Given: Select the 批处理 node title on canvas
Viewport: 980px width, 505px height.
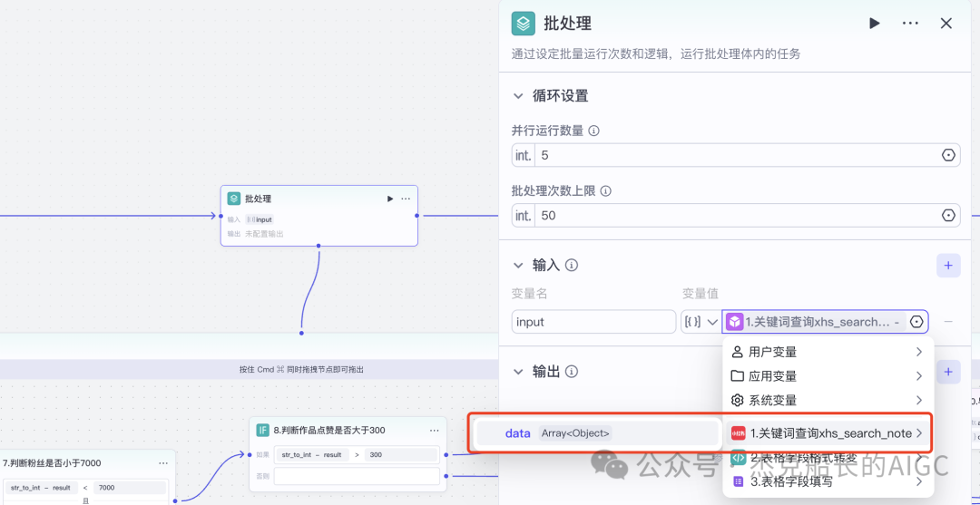Looking at the screenshot, I should (x=258, y=199).
